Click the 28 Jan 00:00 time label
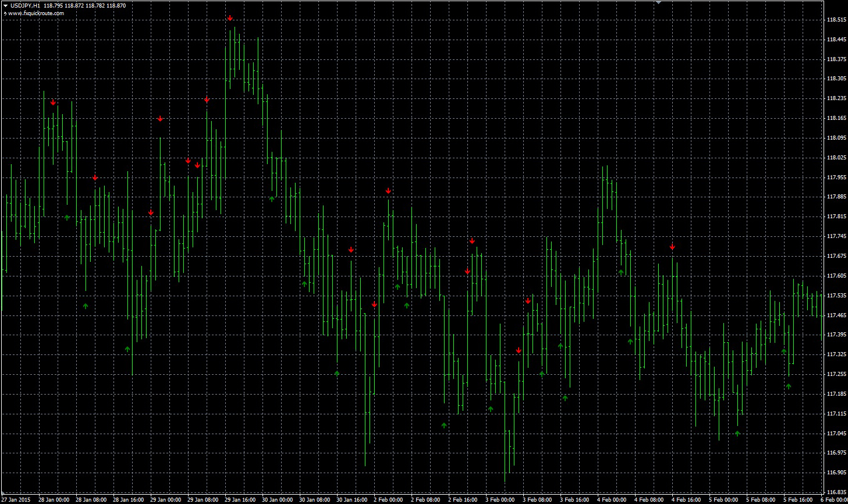Screen dimensions: 848x504 tap(54, 499)
